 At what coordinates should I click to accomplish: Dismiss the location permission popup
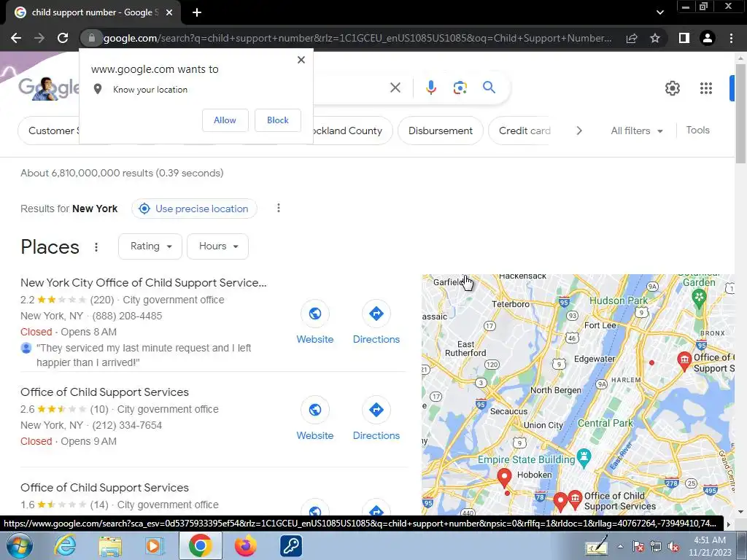pos(301,60)
